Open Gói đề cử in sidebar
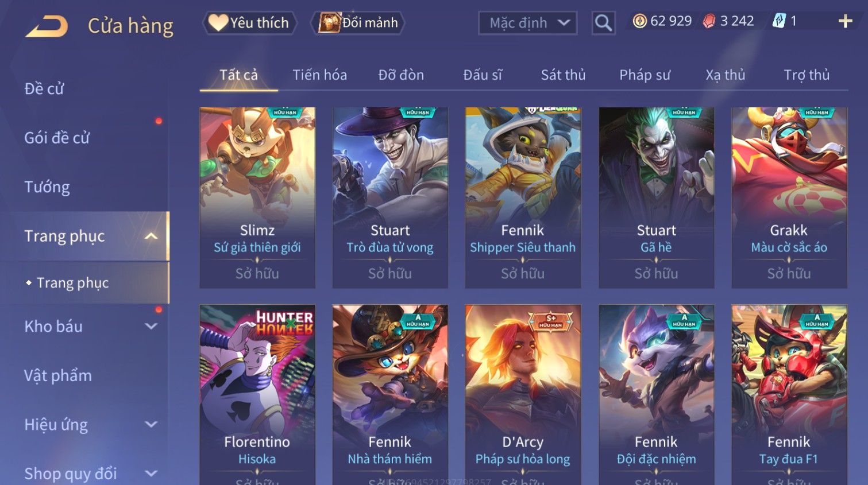This screenshot has width=868, height=485. 57,138
